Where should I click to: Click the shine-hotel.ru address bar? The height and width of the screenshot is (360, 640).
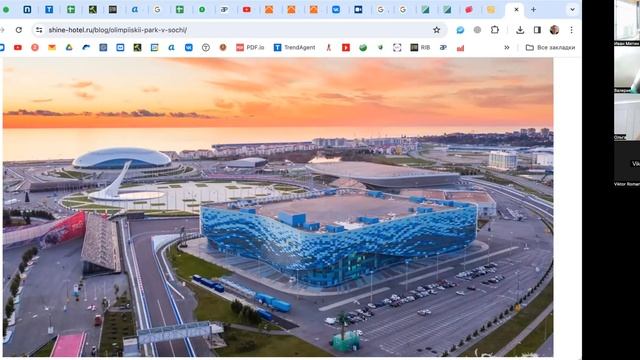pos(237,30)
